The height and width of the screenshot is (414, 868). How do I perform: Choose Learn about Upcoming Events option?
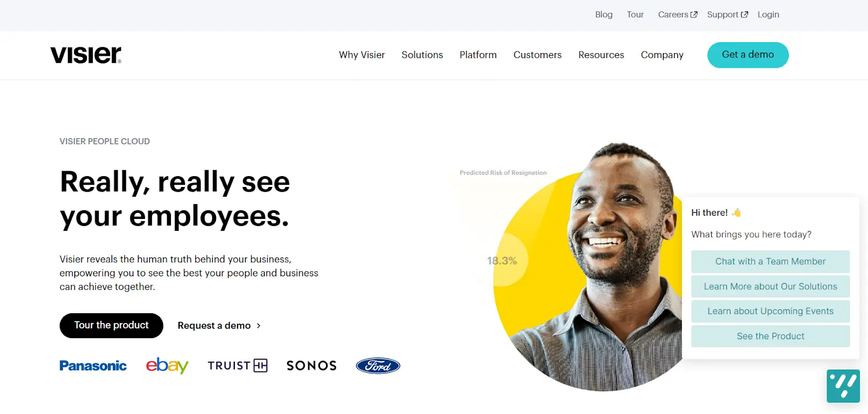(x=770, y=312)
